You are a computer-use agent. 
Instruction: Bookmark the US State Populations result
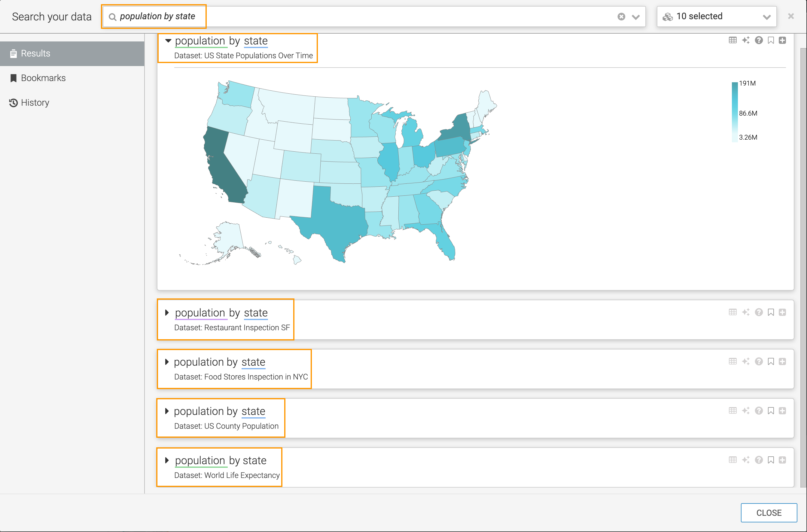(771, 40)
